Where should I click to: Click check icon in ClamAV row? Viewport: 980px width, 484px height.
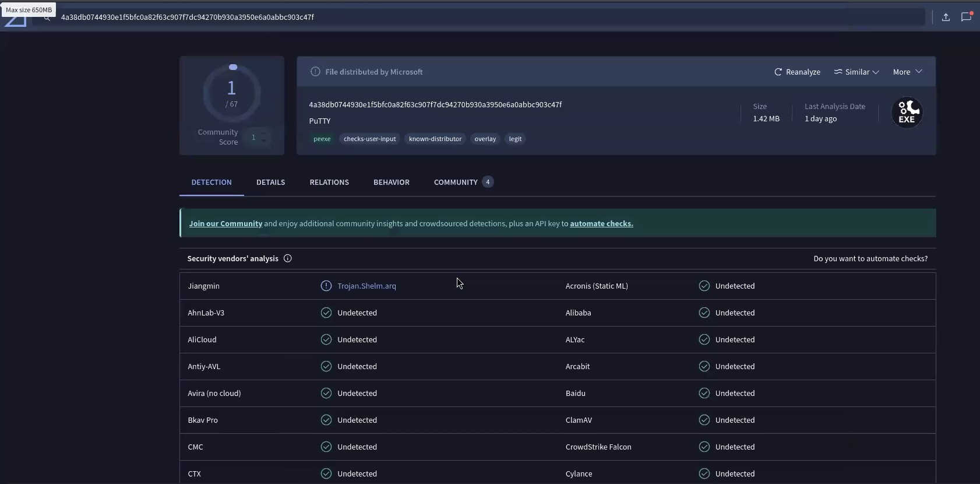click(x=704, y=420)
